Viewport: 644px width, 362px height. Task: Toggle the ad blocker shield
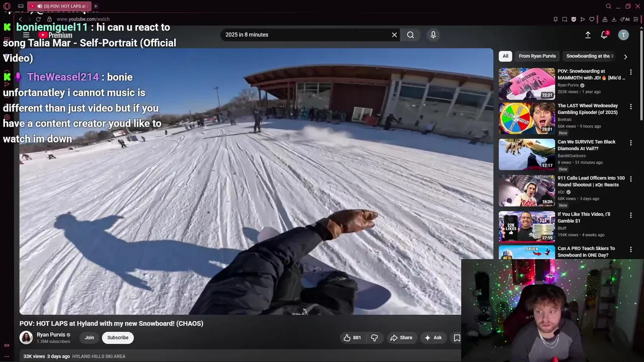[574, 19]
